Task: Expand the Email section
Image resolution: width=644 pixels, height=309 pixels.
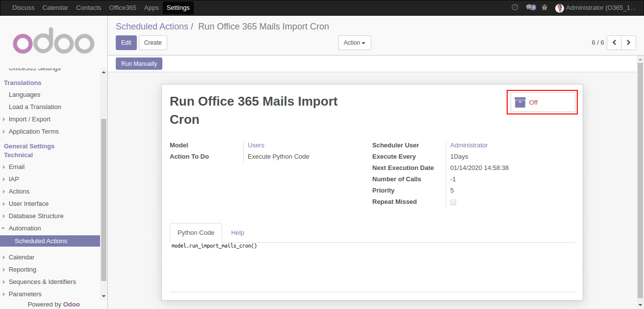Action: 17,167
